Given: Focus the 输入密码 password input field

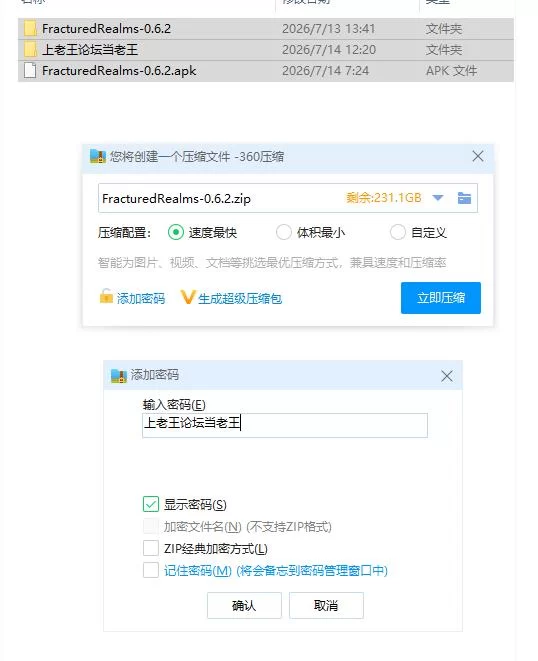Looking at the screenshot, I should pyautogui.click(x=285, y=425).
